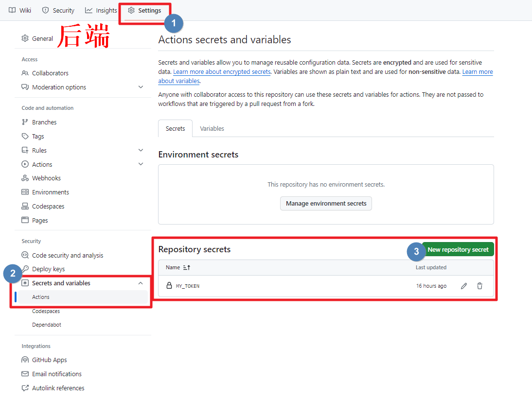Click the Tags icon in sidebar
Viewport: 532px width, 400px height.
coord(25,137)
